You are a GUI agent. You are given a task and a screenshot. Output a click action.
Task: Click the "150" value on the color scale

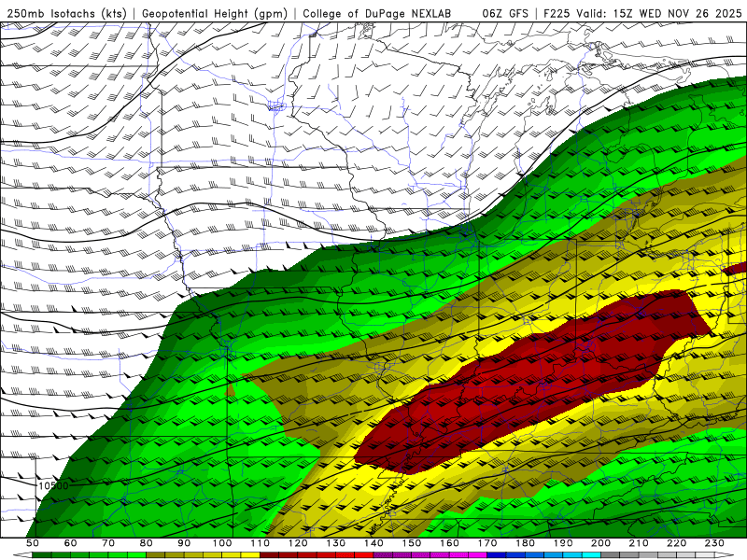coord(412,543)
